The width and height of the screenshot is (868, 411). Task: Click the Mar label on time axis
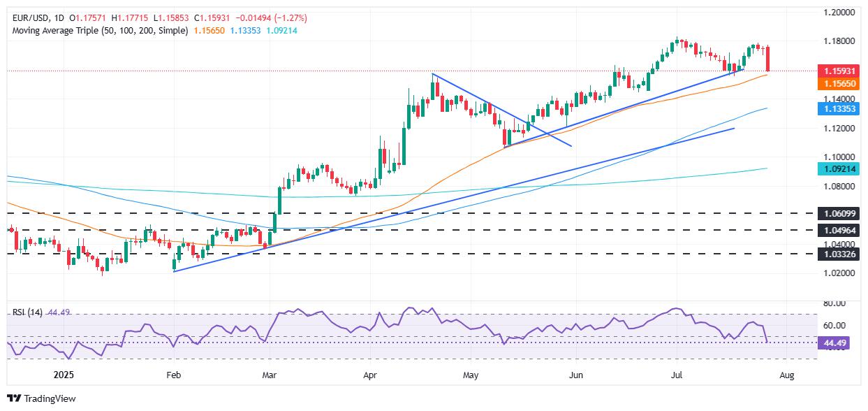270,375
